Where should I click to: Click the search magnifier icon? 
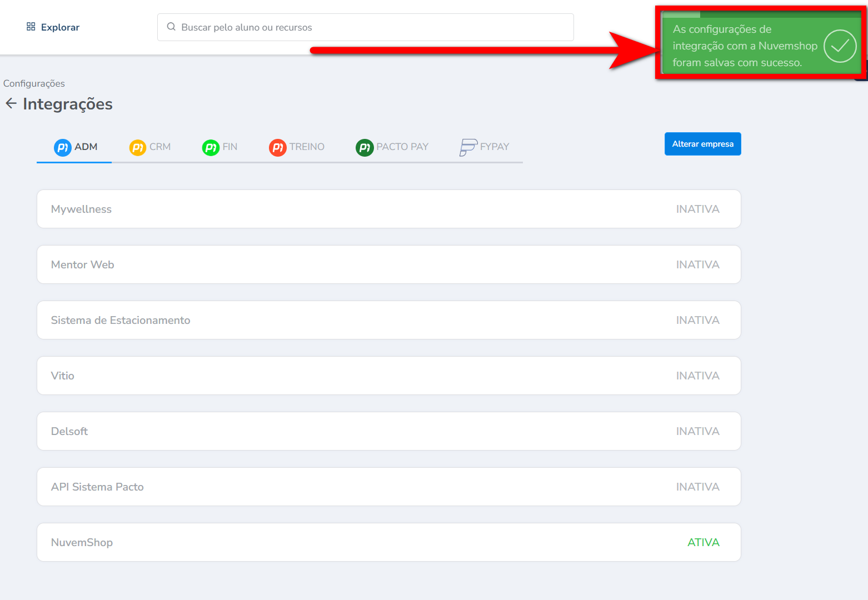pyautogui.click(x=171, y=27)
